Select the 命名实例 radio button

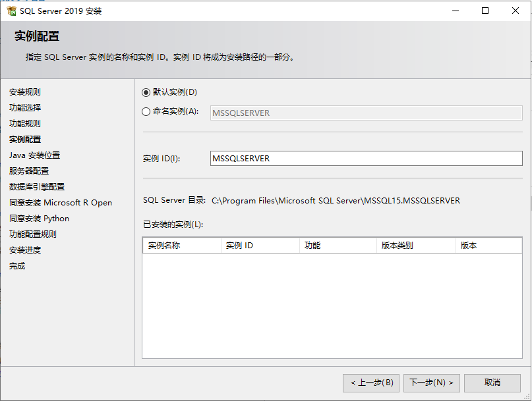[x=146, y=112]
